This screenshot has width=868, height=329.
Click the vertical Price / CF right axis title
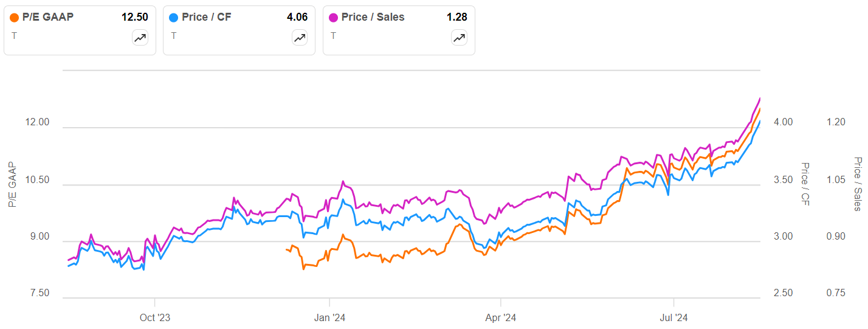(806, 184)
